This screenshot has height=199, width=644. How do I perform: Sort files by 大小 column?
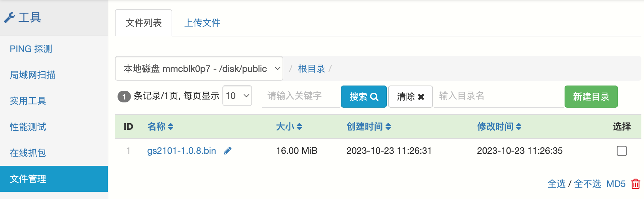(x=289, y=126)
